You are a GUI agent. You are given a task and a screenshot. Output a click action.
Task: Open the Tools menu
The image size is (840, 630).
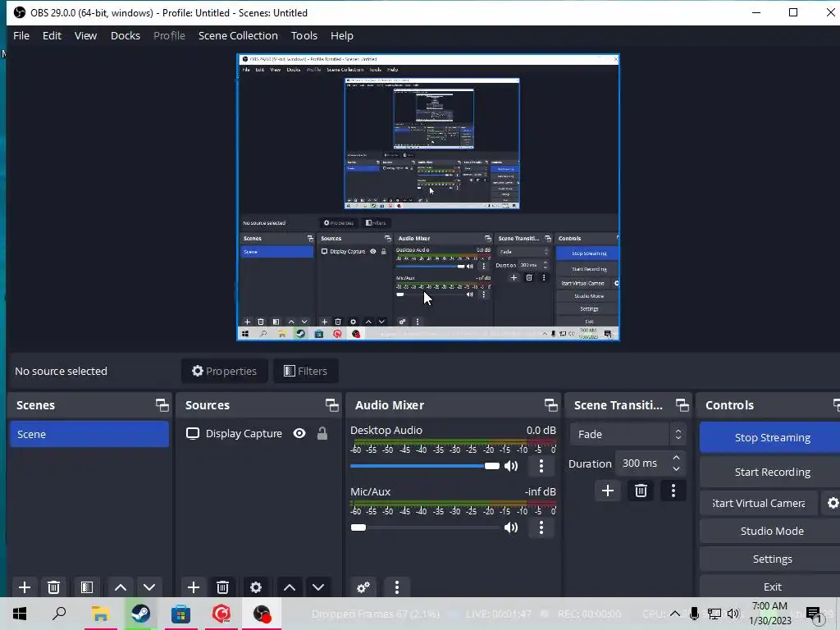click(304, 36)
